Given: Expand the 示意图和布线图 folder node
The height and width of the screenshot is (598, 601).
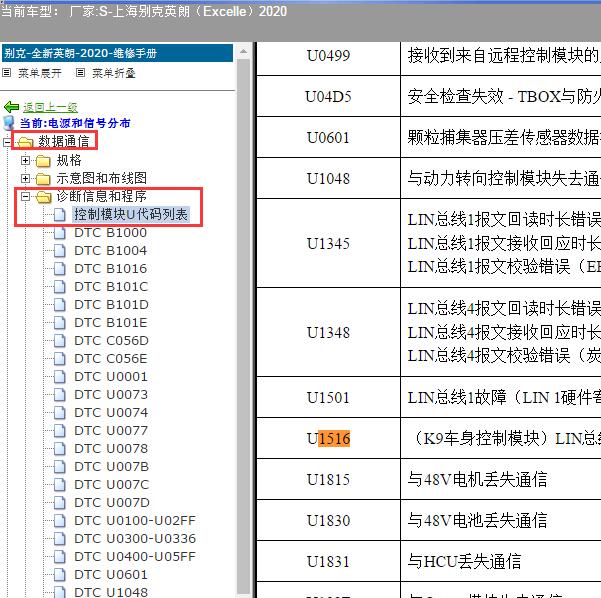Looking at the screenshot, I should click(25, 178).
